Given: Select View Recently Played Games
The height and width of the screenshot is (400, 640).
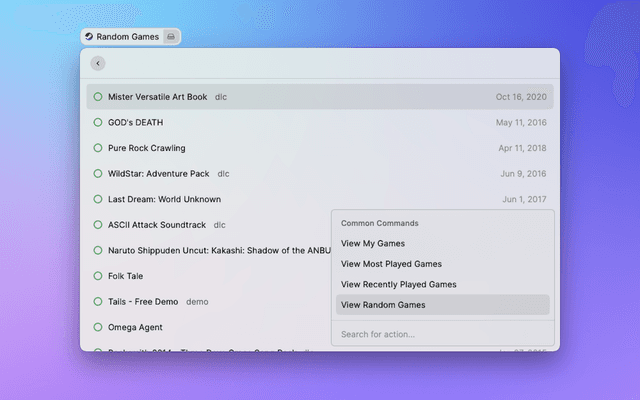Looking at the screenshot, I should coord(398,284).
